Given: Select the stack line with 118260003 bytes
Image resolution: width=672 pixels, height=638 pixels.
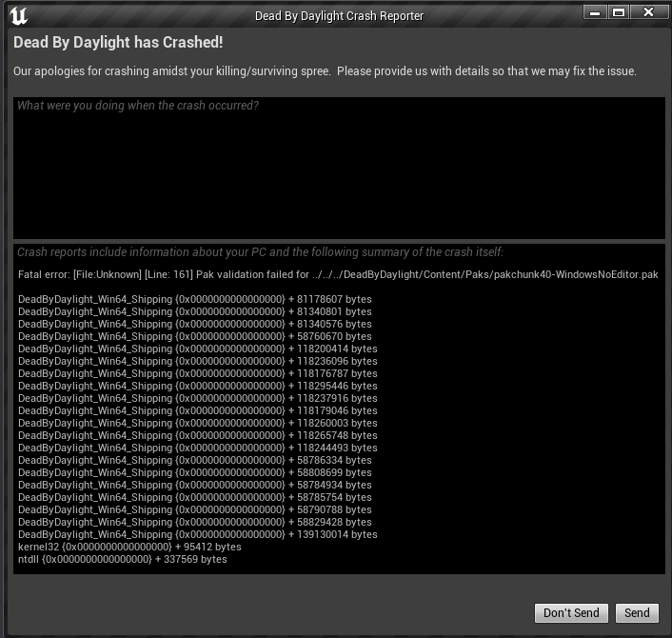Looking at the screenshot, I should [198, 423].
